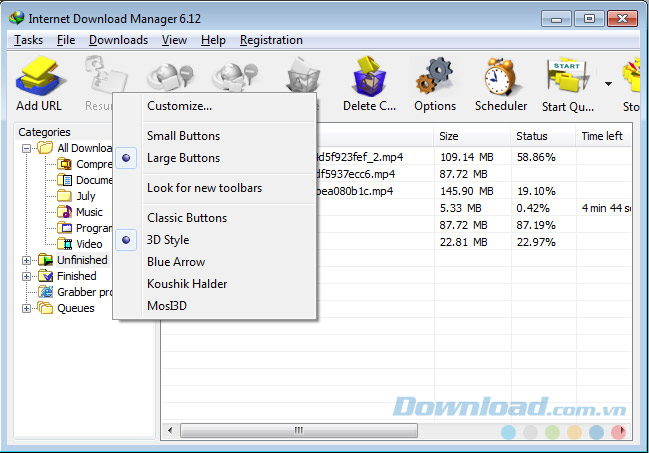Screen dimensions: 649x453
Task: Click the Start Queue icon
Action: click(x=568, y=77)
